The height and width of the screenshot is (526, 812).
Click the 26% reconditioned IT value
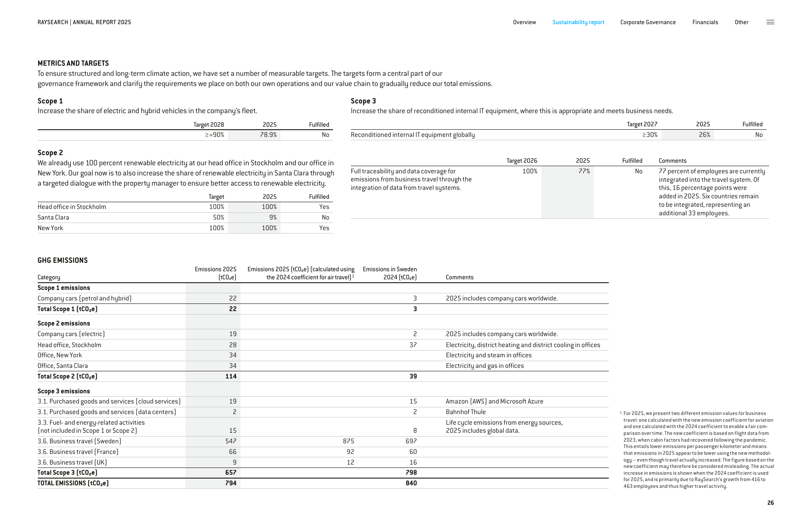[x=704, y=135]
